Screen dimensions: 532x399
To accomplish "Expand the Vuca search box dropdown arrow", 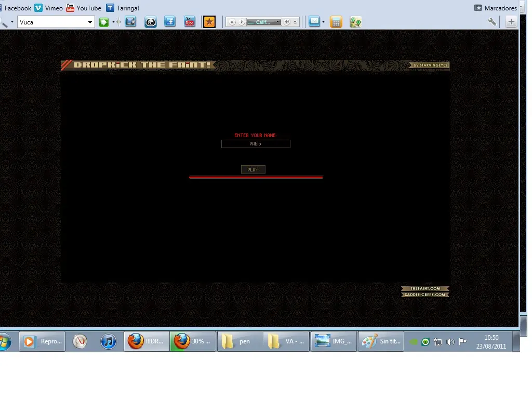I will pyautogui.click(x=90, y=22).
